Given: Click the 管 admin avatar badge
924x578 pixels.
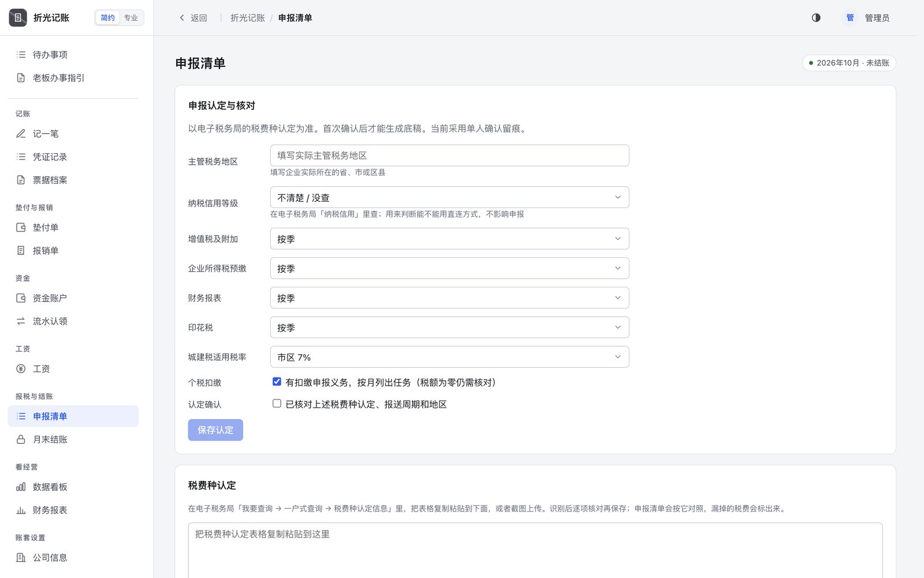Looking at the screenshot, I should pos(850,18).
